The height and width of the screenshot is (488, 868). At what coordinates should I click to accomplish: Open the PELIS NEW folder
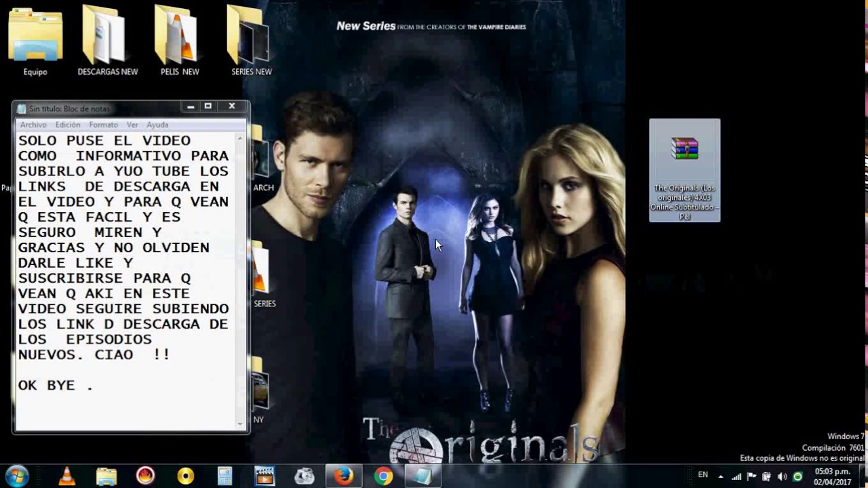(x=179, y=39)
